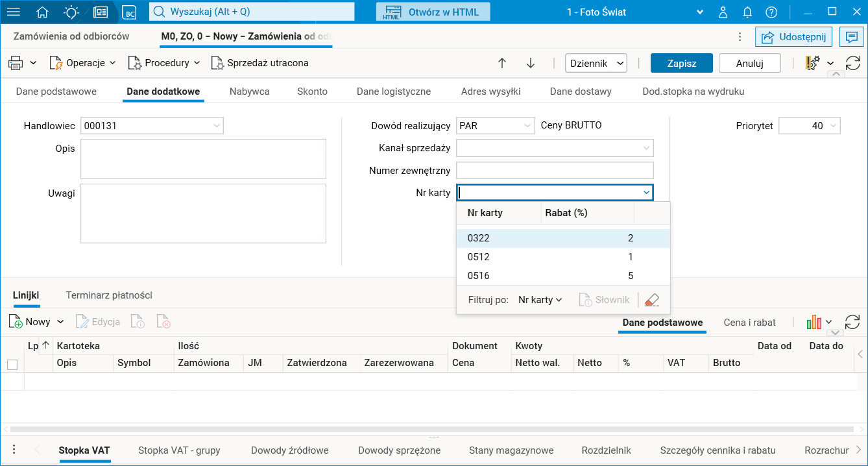Click the refresh icon next to settings
The width and height of the screenshot is (868, 466).
click(853, 63)
